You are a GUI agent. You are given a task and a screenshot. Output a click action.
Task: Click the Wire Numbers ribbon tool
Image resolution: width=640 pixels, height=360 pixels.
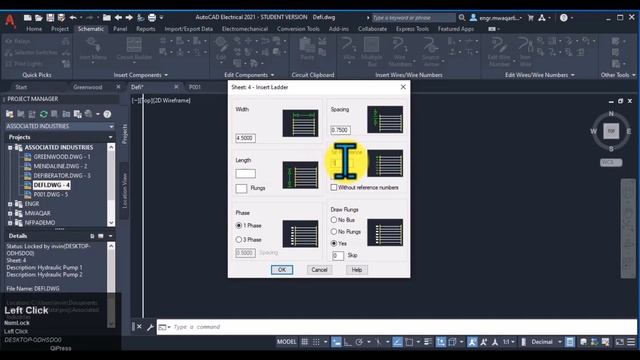click(x=400, y=51)
